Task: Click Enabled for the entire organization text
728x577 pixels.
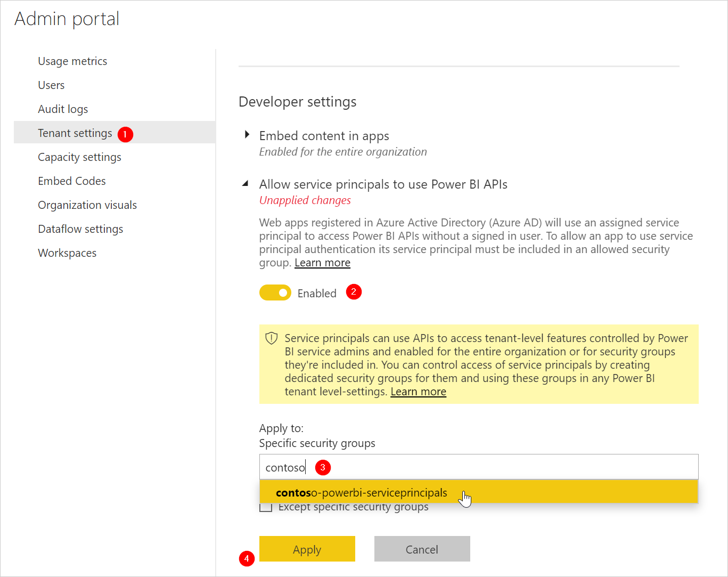Action: [343, 152]
